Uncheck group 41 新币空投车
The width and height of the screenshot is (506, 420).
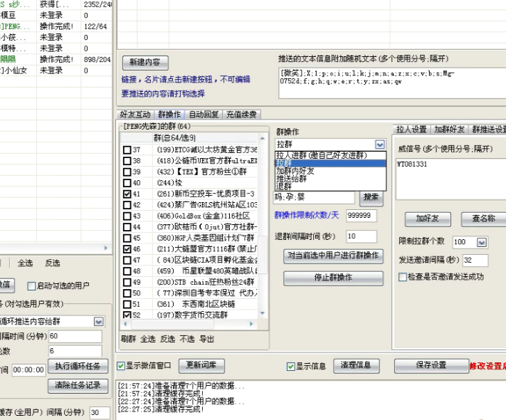127,194
